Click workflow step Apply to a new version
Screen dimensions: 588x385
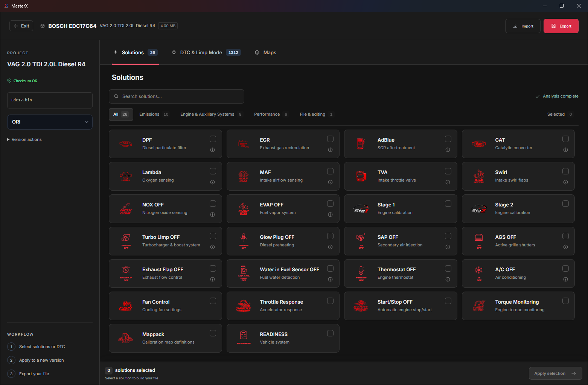[36, 360]
